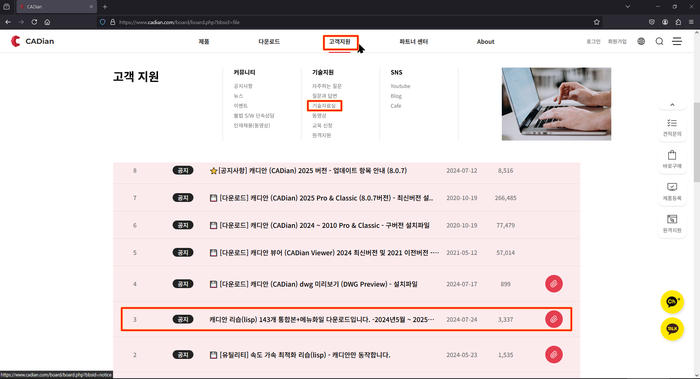Open a new tab with plus

tap(105, 7)
